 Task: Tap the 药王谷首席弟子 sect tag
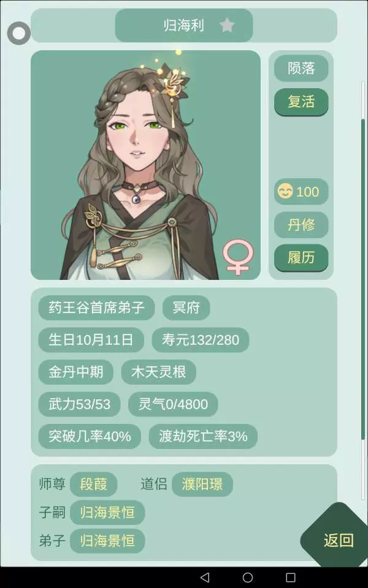(x=96, y=307)
